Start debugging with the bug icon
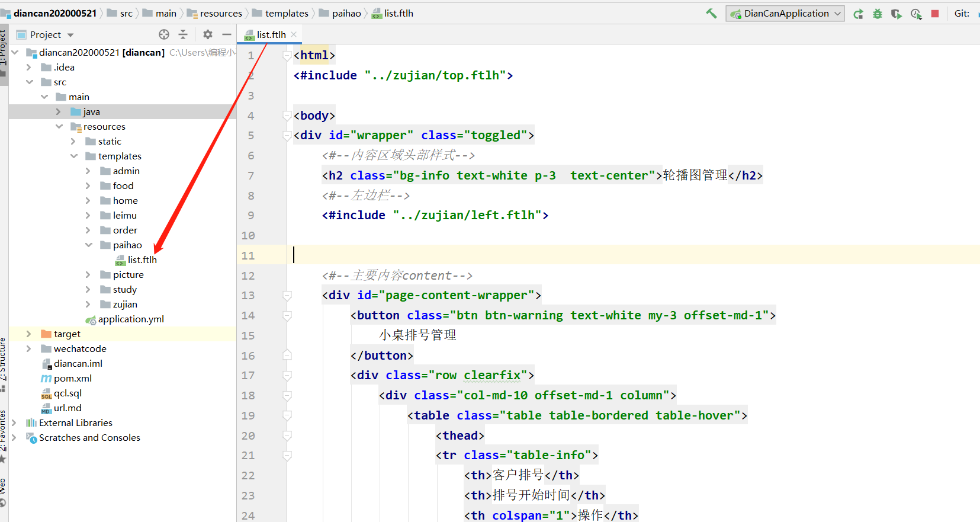The width and height of the screenshot is (980, 522). pos(878,14)
